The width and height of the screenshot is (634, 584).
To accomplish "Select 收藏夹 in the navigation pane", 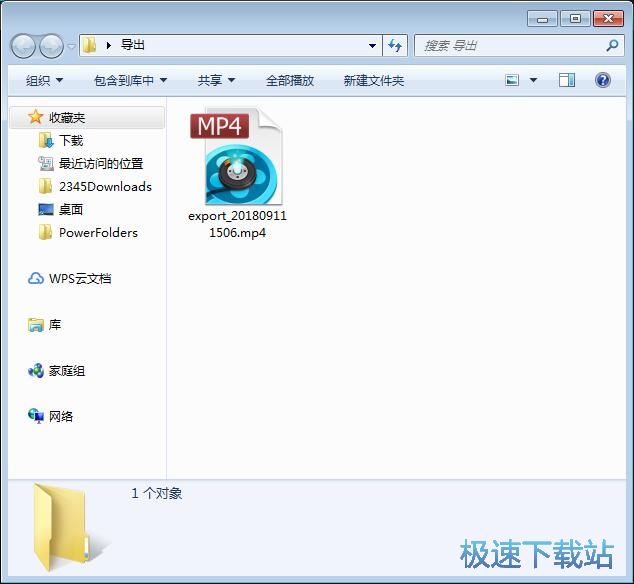I will coord(87,118).
